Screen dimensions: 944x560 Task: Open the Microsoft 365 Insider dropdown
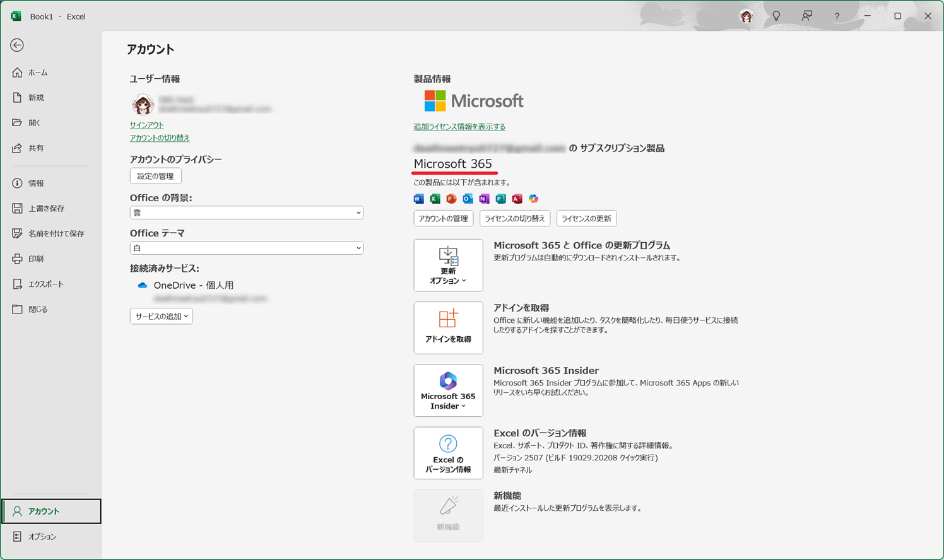(449, 390)
